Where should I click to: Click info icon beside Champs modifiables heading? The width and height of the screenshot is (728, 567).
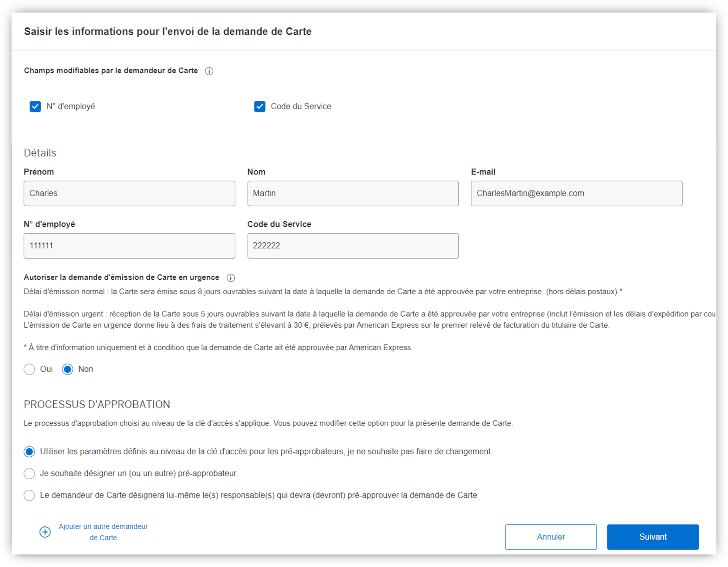point(209,71)
